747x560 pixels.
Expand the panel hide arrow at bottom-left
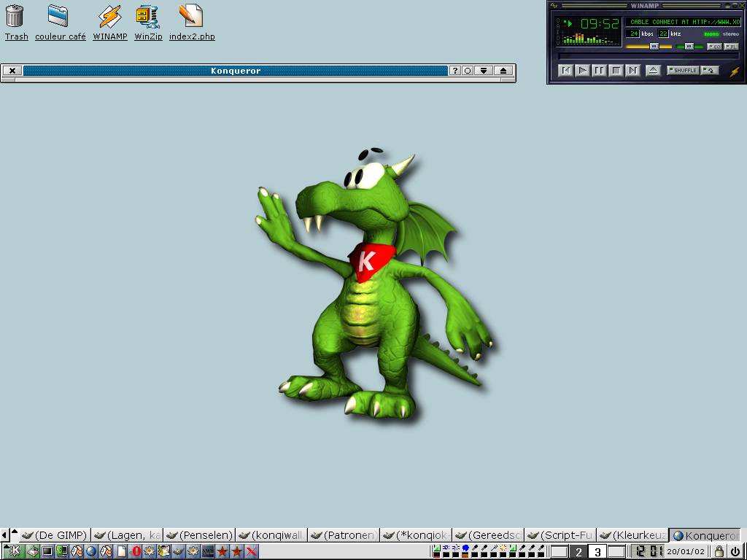4,535
